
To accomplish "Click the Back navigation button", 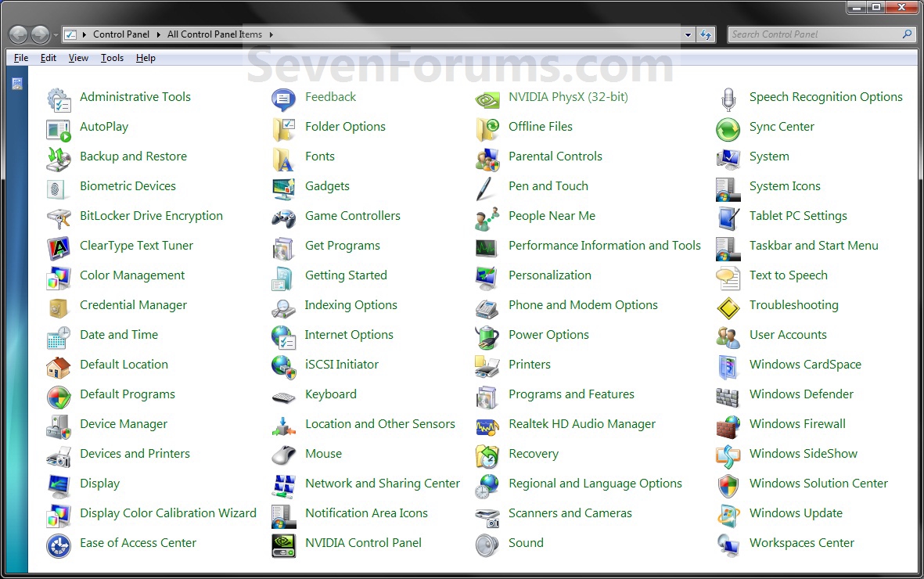I will (x=17, y=34).
